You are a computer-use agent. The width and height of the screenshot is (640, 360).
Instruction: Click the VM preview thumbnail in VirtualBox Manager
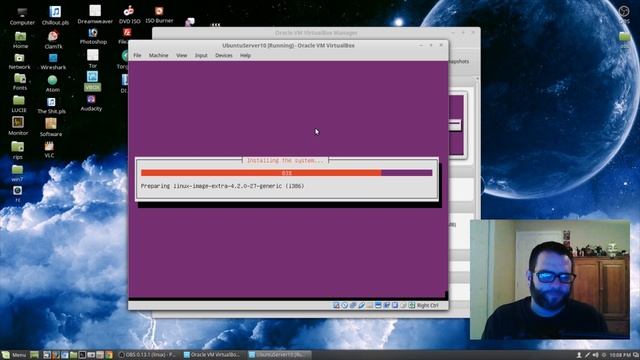[x=457, y=125]
